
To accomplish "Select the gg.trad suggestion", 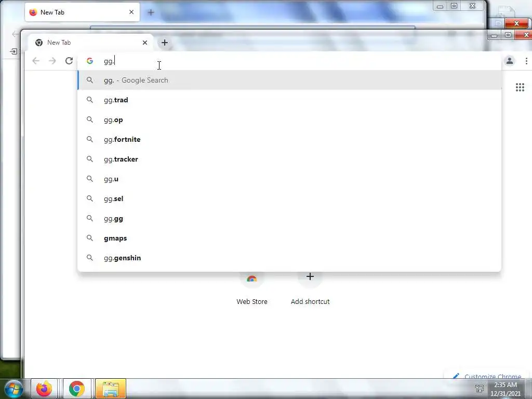I will click(x=289, y=100).
